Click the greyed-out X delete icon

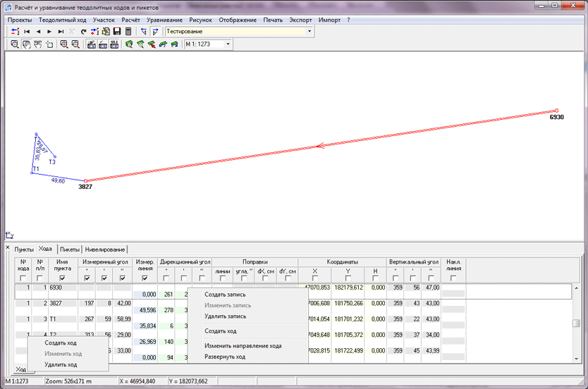[x=72, y=32]
